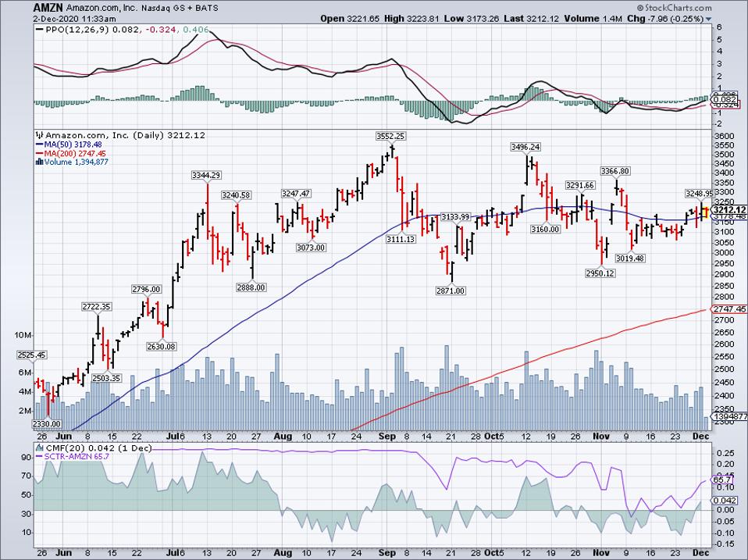Click the 3248.95 latest high label
Image resolution: width=748 pixels, height=560 pixels.
700,193
